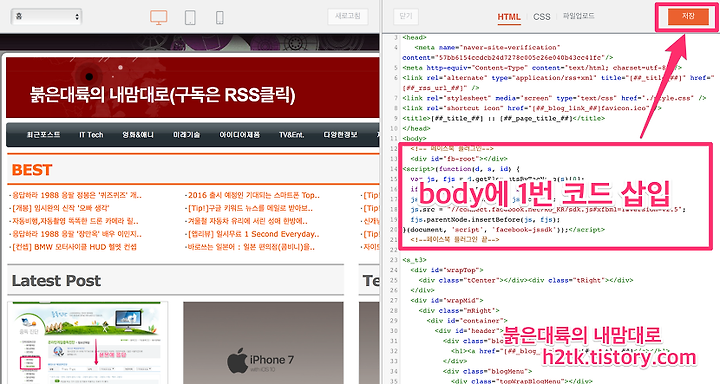
Task: Click the div id="fb-root" code line
Action: [459, 158]
